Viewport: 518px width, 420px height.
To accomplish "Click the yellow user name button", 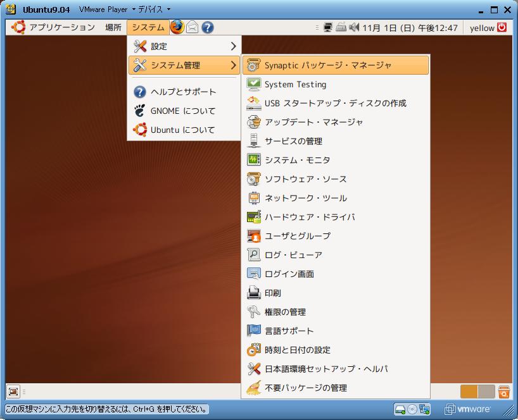I will click(482, 28).
